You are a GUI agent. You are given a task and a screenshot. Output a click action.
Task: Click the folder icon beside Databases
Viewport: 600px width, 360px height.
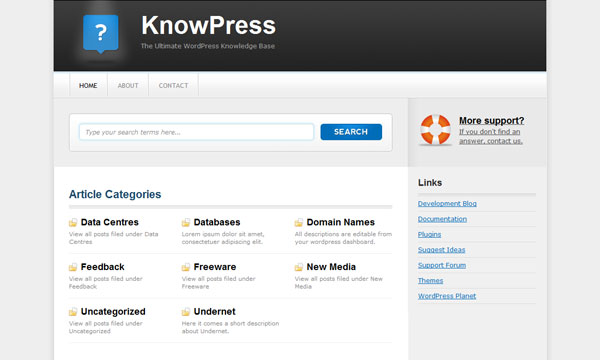[186, 222]
